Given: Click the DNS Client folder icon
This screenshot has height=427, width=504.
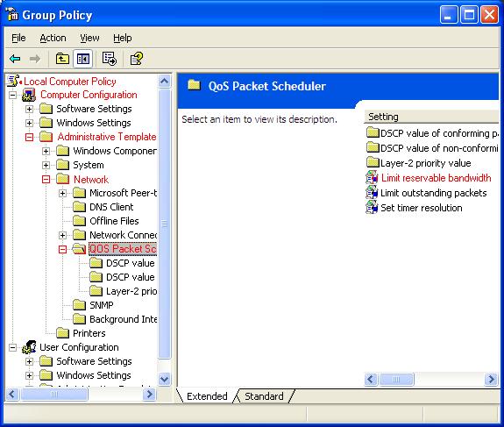Looking at the screenshot, I should coord(79,207).
